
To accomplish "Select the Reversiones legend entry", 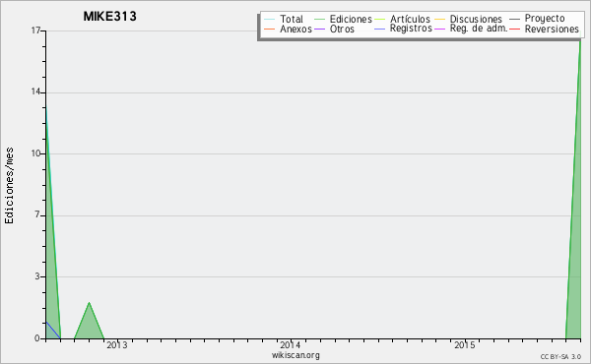I will coord(552,29).
